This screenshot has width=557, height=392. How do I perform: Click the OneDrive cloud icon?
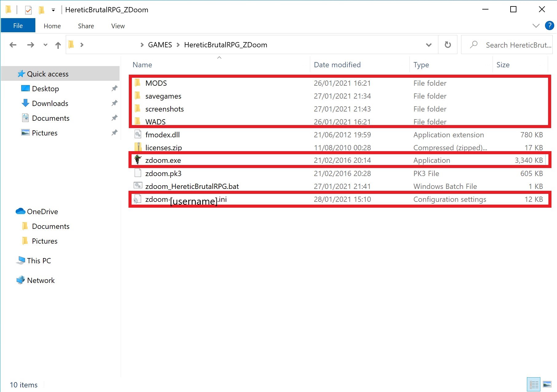(20, 211)
